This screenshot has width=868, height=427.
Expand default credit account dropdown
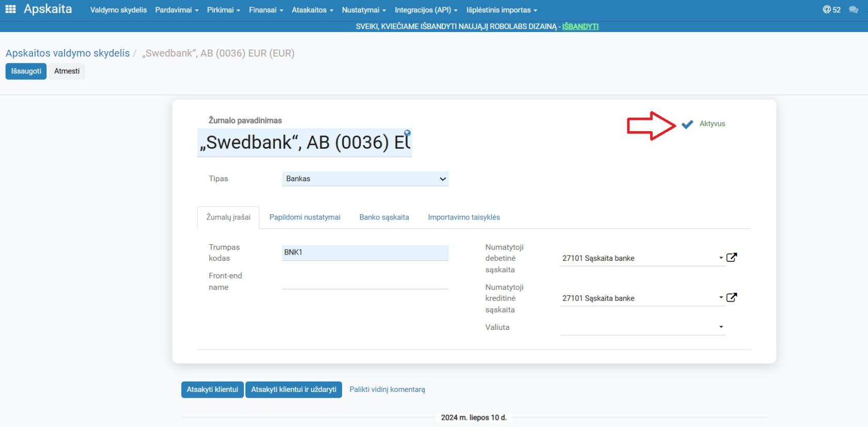pos(721,297)
